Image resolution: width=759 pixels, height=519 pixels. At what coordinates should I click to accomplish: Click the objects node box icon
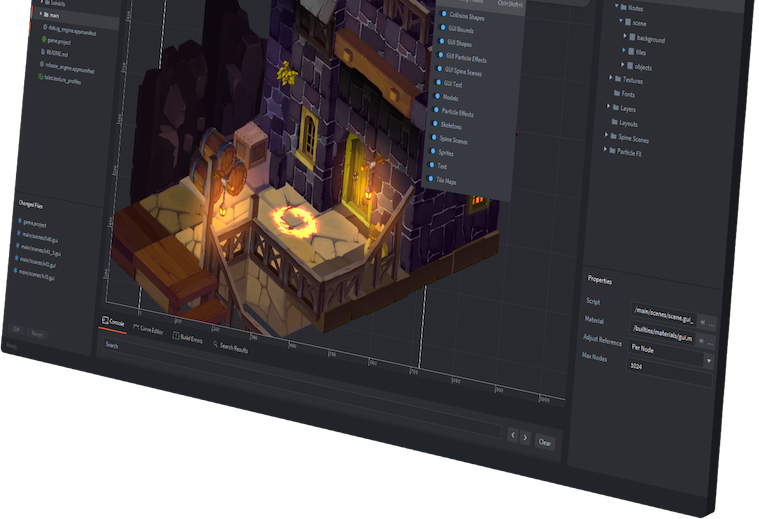click(x=630, y=65)
